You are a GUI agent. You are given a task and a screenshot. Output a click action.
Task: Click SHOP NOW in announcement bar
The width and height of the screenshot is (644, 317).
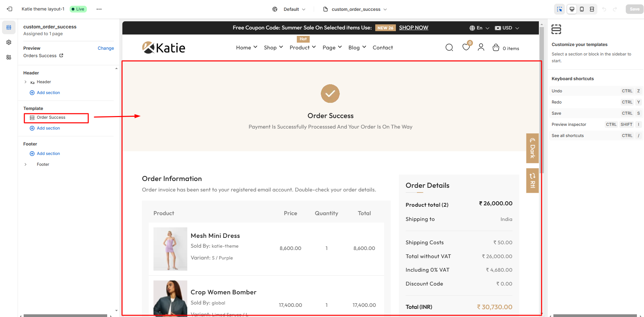pyautogui.click(x=413, y=28)
